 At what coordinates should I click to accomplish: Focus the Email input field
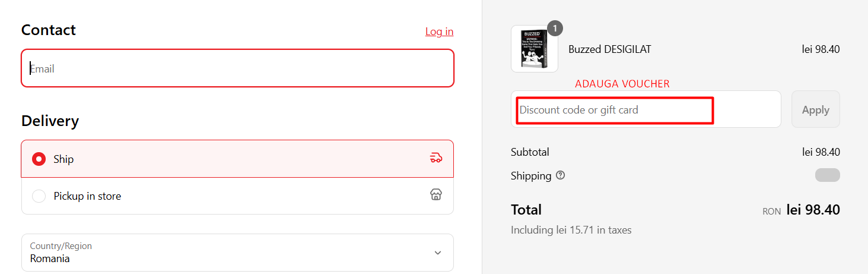coord(237,68)
